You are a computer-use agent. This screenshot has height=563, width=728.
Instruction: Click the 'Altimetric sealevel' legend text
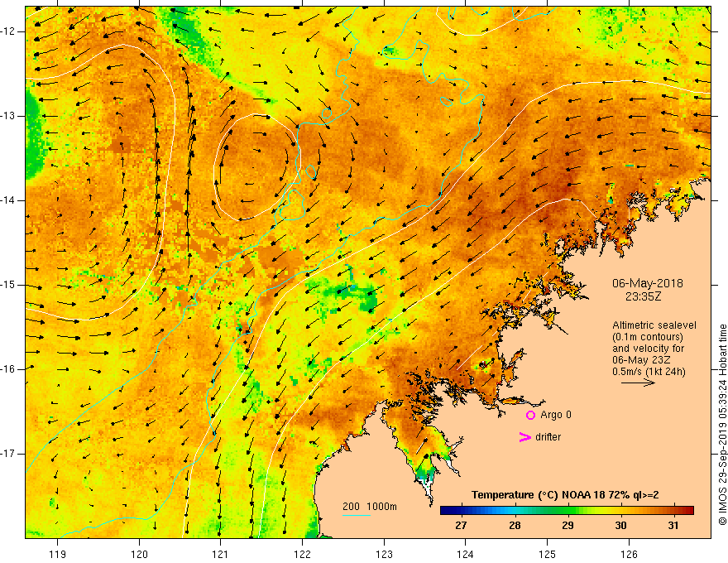tap(654, 325)
